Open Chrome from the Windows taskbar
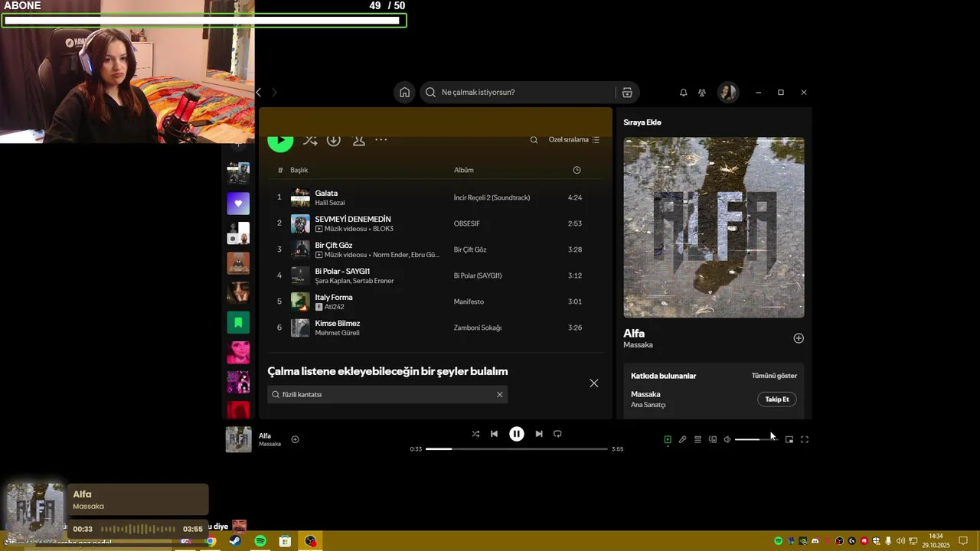The height and width of the screenshot is (551, 980). (211, 541)
